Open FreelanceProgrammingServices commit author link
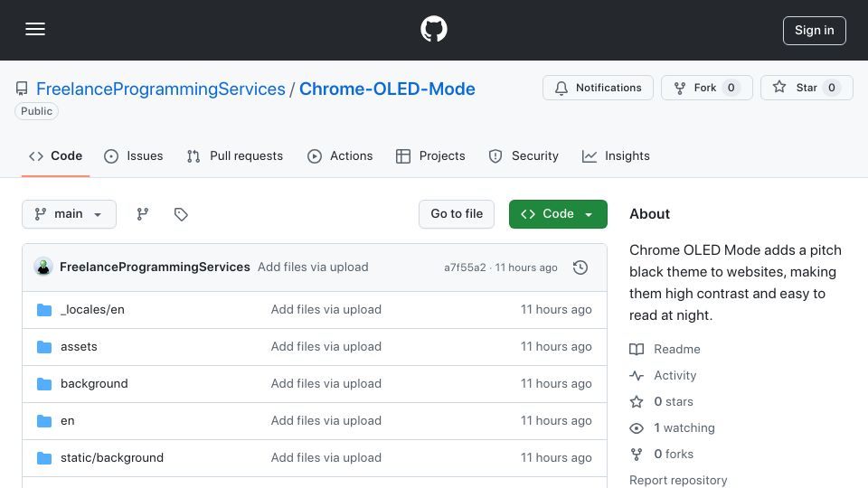Viewport: 868px width, 488px height. click(155, 267)
